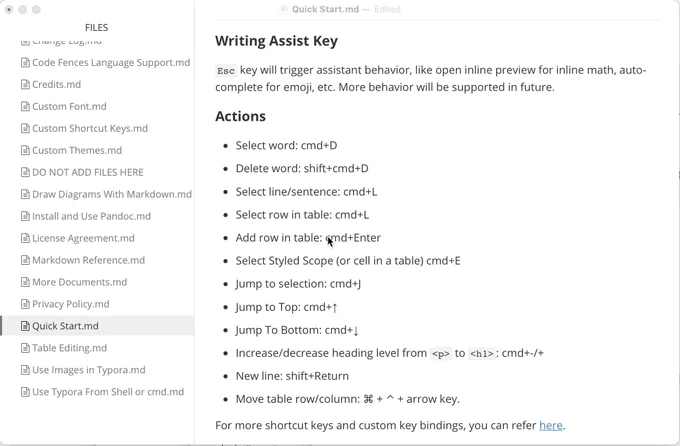Click the file icon beside Credits.md
This screenshot has height=446, width=680.
[26, 84]
